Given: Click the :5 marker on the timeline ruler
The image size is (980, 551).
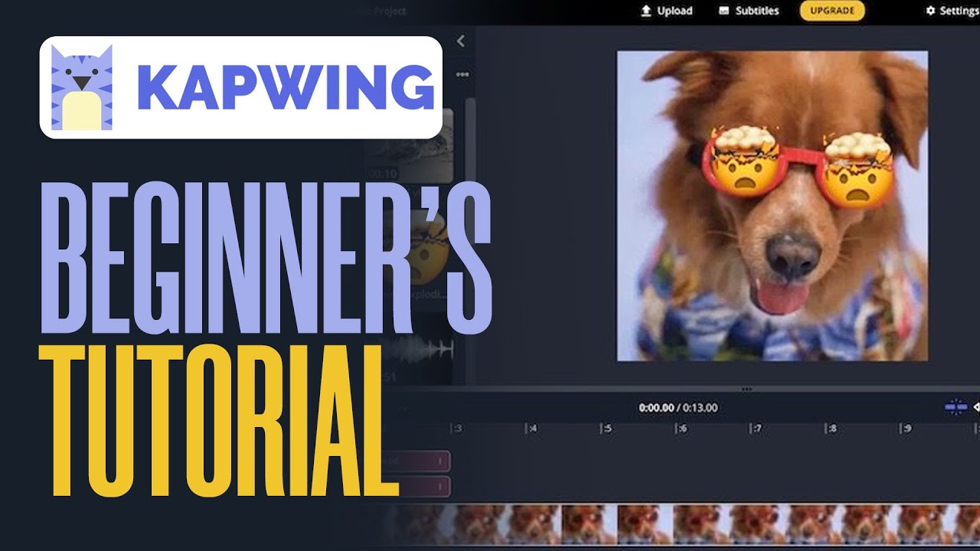Looking at the screenshot, I should (606, 429).
